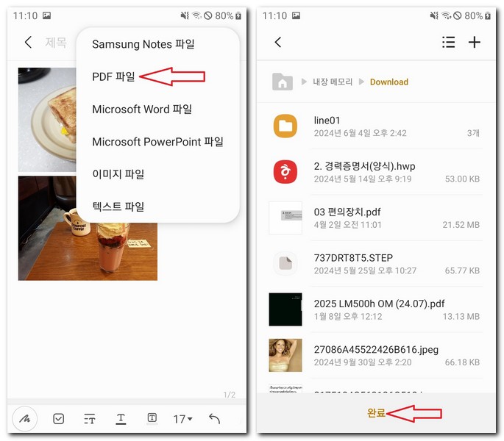Choose PDF 파일 export option
The height and width of the screenshot is (441, 504).
click(113, 76)
